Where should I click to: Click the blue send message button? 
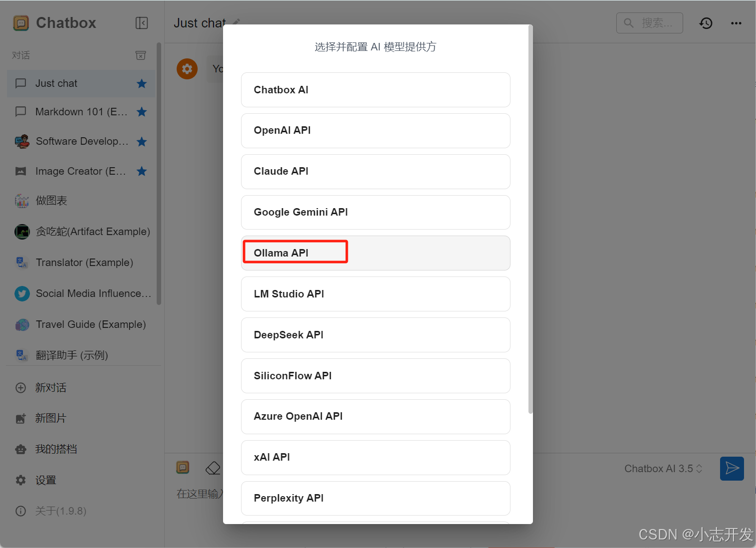(732, 469)
